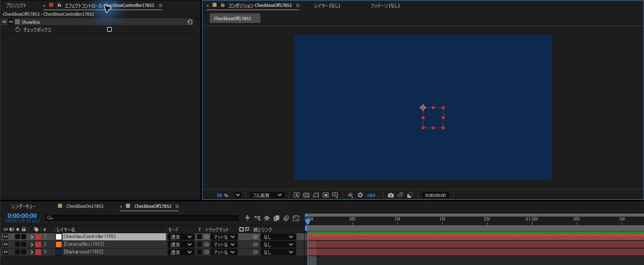Expand the [OptionalBox17852] layer properties
This screenshot has height=265, width=644.
pyautogui.click(x=32, y=244)
